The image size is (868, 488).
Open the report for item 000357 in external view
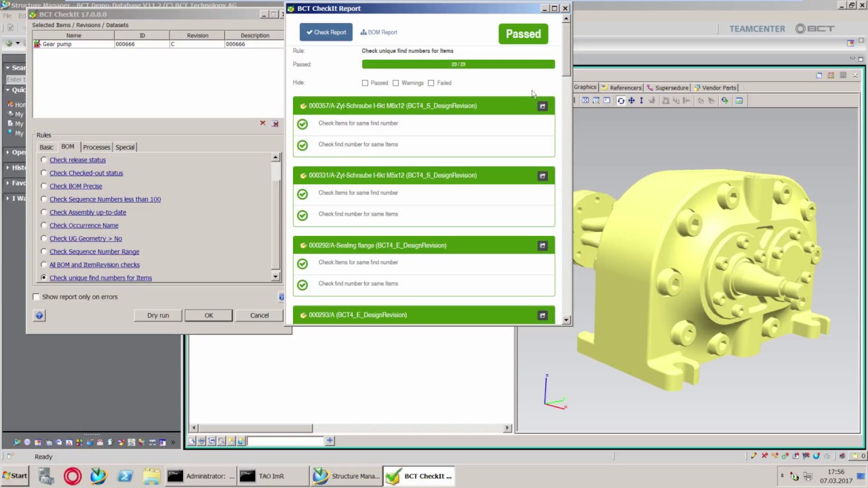542,106
